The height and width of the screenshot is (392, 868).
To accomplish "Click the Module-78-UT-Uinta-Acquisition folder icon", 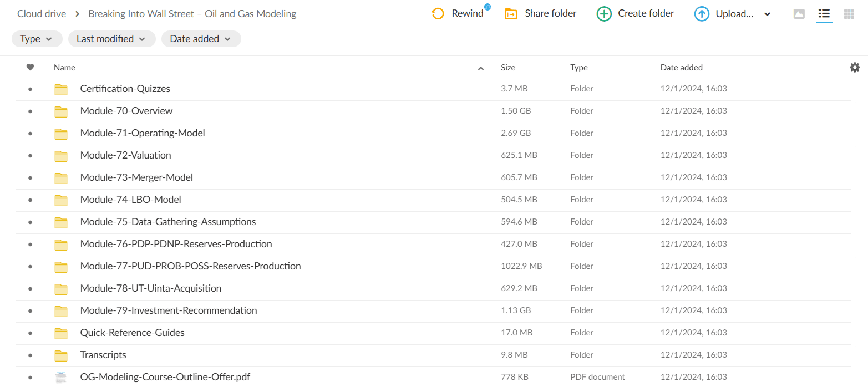I will (x=61, y=289).
